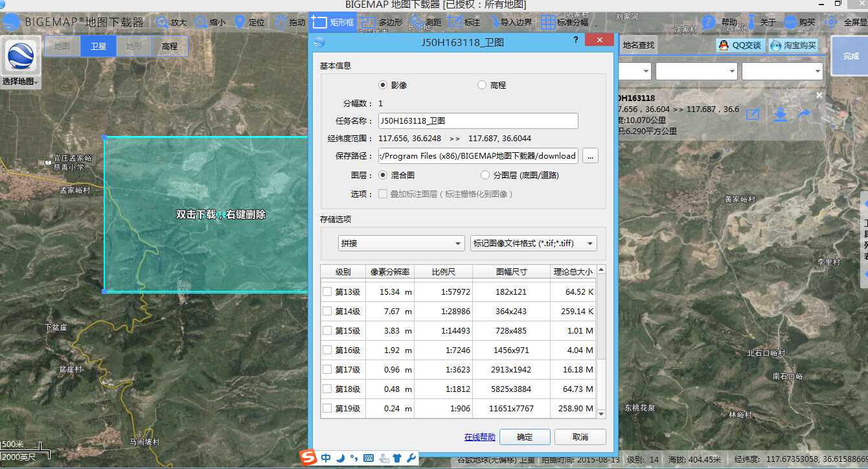The height and width of the screenshot is (469, 868).
Task: Open the middle region dropdown in search bar
Action: (696, 71)
